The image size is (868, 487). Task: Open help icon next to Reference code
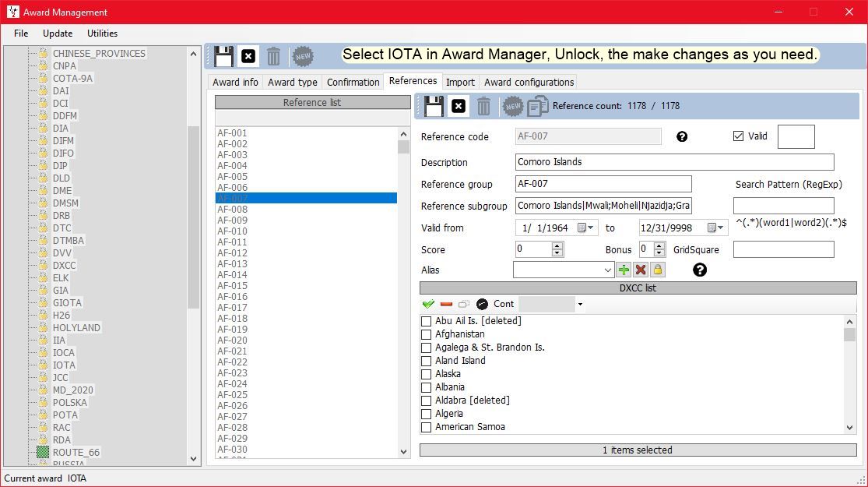pos(682,136)
